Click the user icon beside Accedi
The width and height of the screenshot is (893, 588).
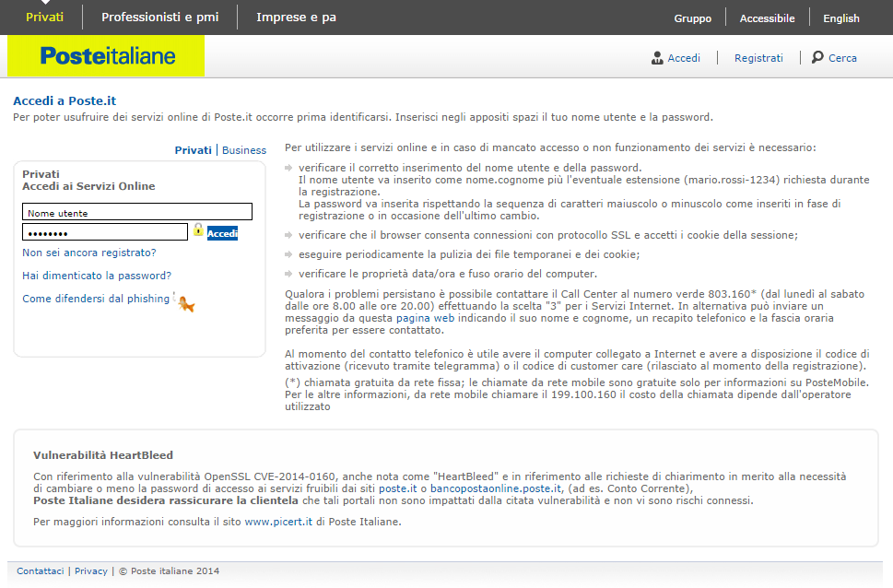coord(657,57)
